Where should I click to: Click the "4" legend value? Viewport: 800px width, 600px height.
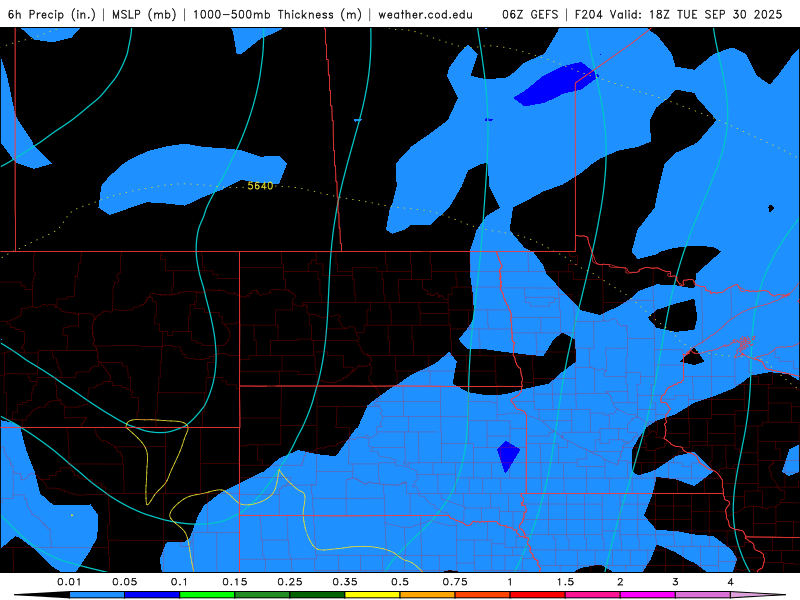731,582
